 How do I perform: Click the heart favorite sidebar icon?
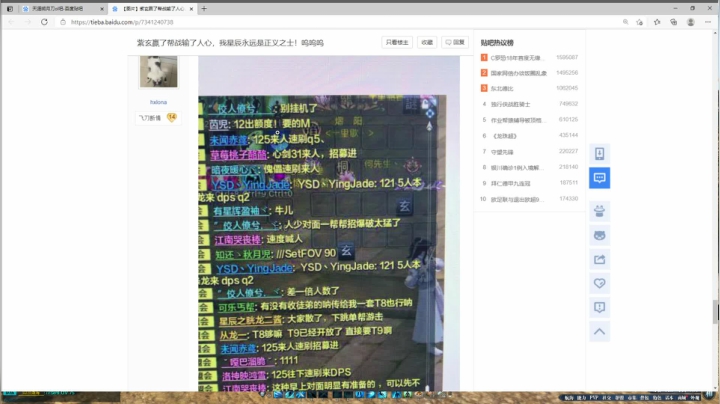[x=599, y=283]
